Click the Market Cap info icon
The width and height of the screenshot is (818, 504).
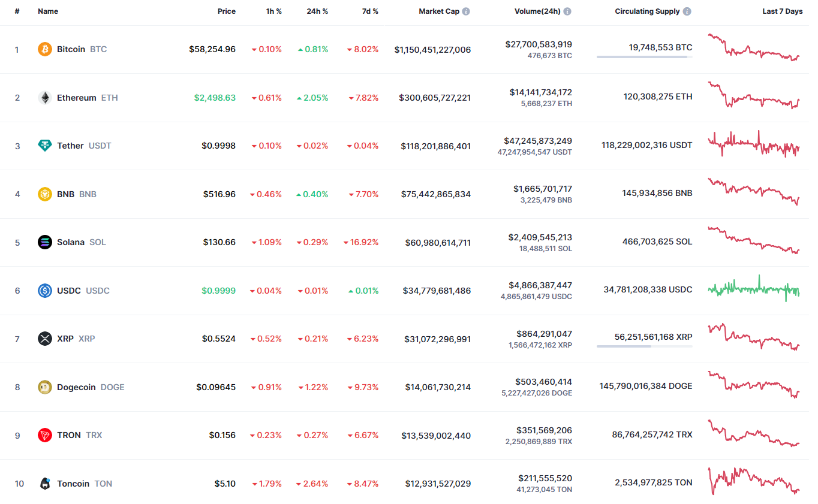tap(466, 11)
